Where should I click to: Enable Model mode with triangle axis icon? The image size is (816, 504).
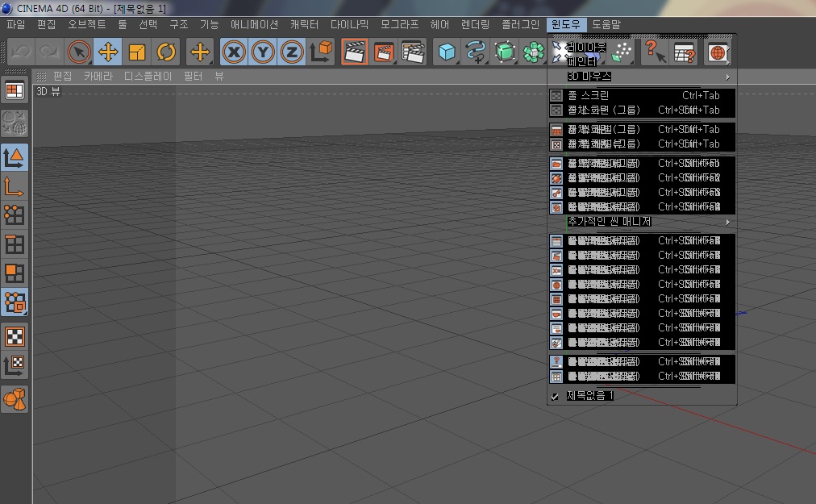(15, 158)
